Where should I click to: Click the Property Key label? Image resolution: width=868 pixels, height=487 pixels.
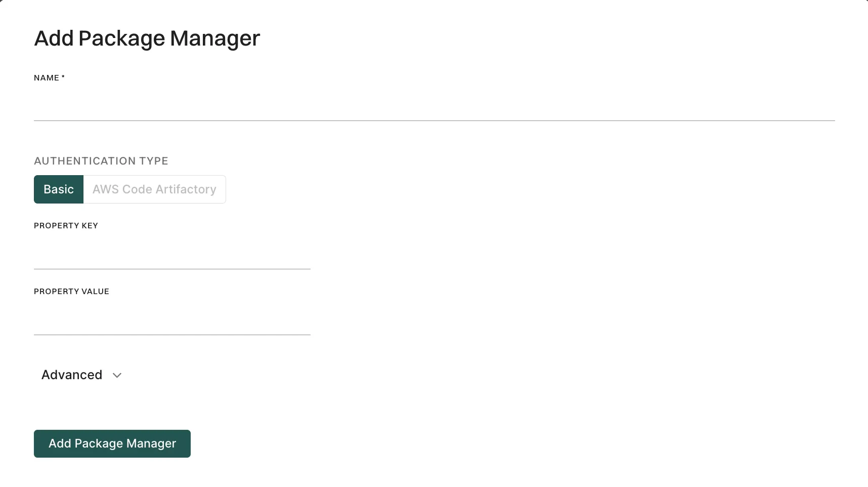tap(66, 226)
